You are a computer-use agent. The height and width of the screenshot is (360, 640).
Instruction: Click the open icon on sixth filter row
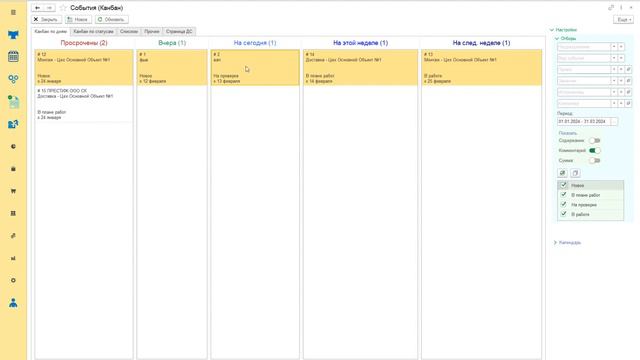tap(629, 104)
